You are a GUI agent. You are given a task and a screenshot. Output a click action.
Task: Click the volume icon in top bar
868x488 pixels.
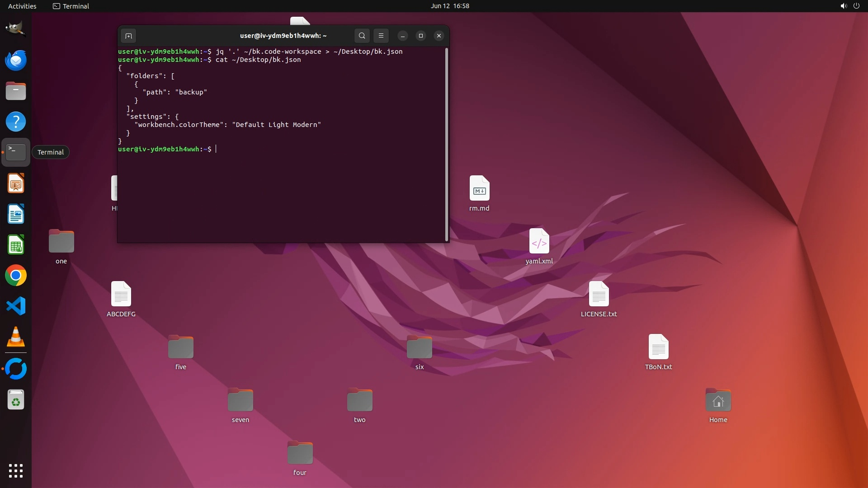(843, 6)
